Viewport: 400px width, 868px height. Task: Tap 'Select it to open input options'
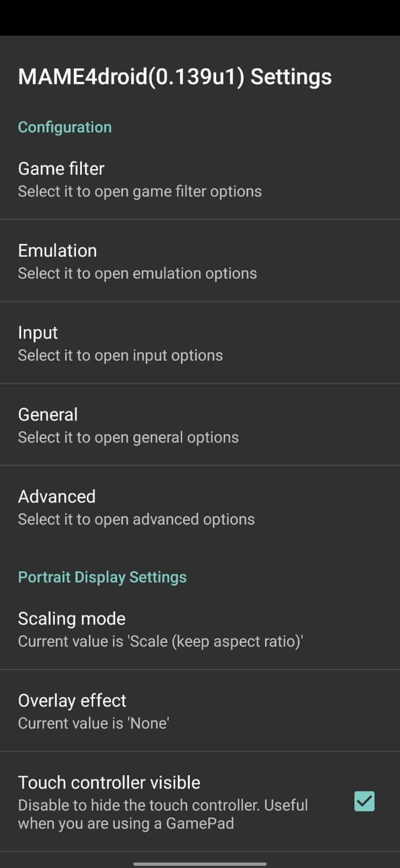[120, 355]
